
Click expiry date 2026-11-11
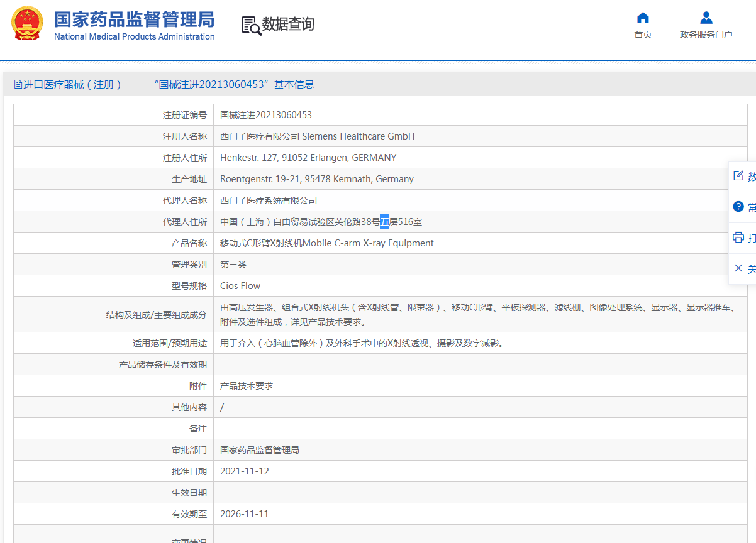coord(245,514)
